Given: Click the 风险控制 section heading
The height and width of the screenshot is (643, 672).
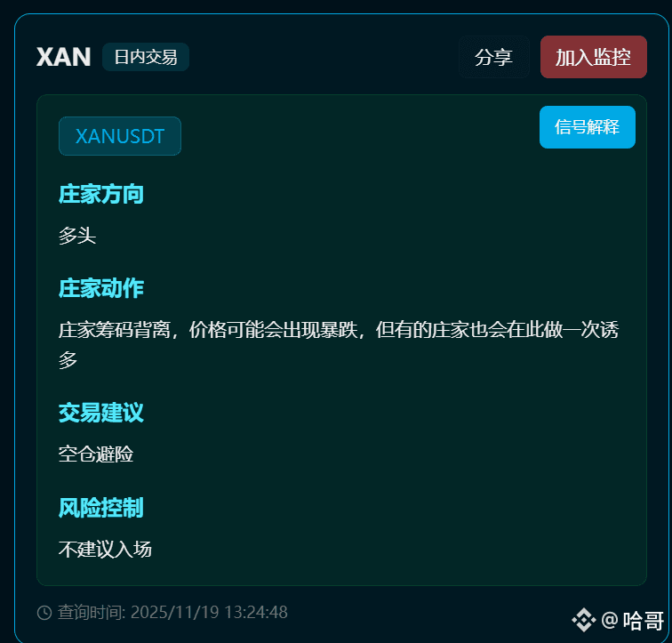Looking at the screenshot, I should (100, 508).
